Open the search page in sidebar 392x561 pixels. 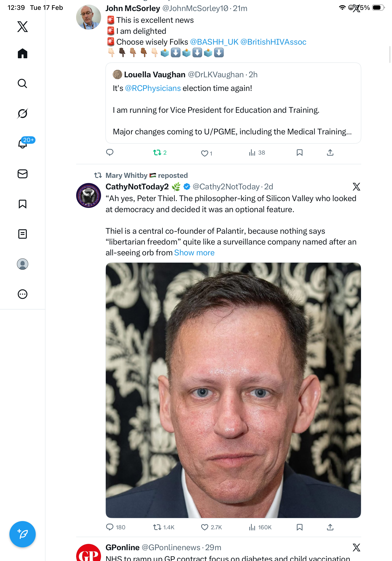tap(23, 84)
